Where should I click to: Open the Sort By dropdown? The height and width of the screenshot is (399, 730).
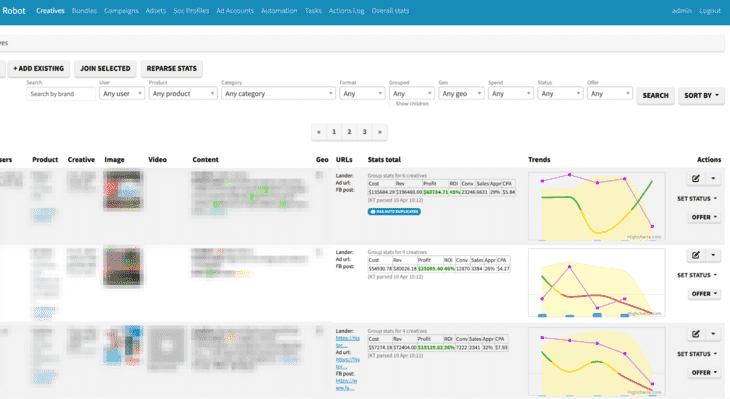701,95
